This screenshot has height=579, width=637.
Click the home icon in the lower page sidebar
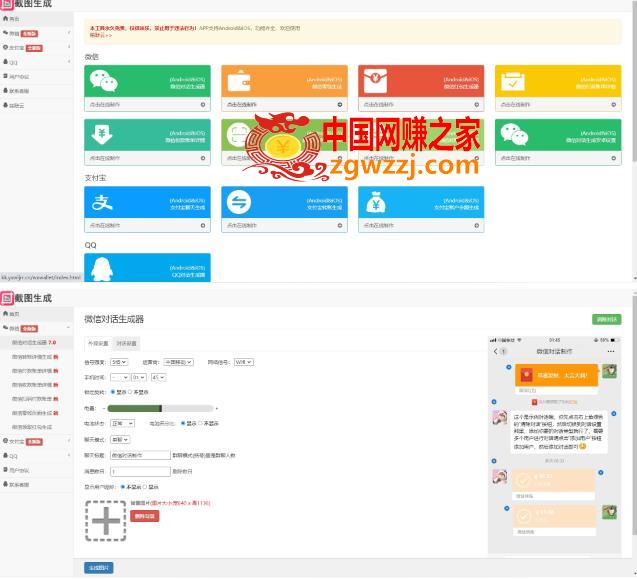[x=5, y=313]
